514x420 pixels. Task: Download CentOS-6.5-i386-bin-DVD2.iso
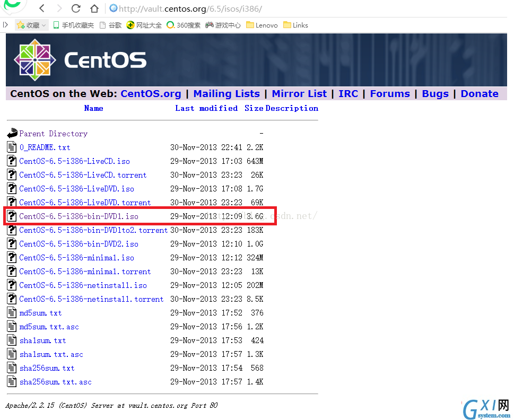(x=79, y=244)
